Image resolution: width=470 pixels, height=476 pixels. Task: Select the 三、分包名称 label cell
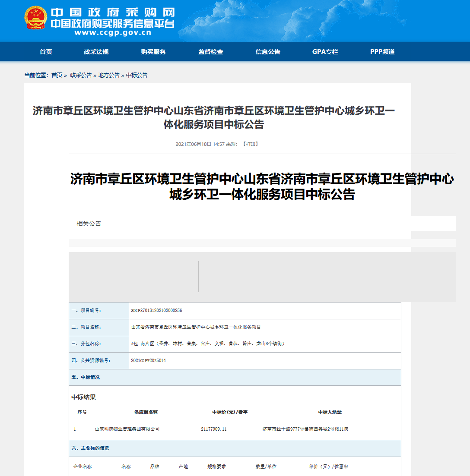point(99,344)
